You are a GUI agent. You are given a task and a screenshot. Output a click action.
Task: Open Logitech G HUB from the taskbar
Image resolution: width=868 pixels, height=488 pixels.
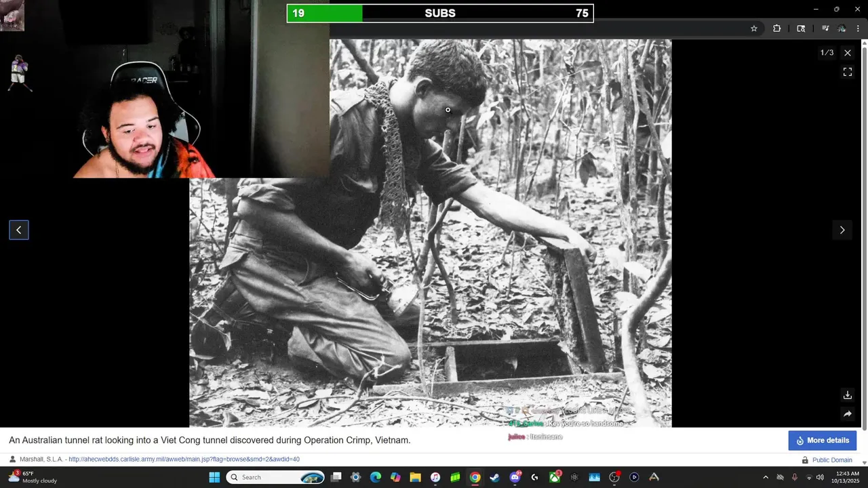pos(534,477)
